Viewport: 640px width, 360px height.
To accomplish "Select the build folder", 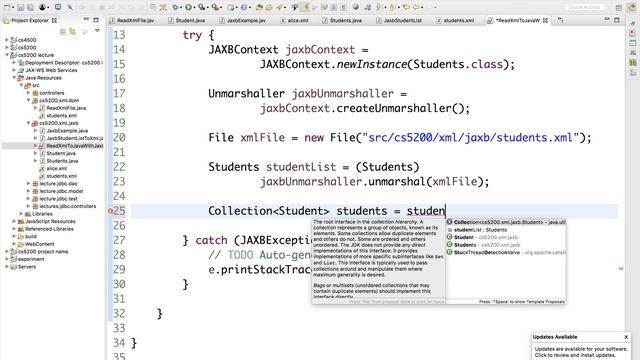I will (31, 236).
